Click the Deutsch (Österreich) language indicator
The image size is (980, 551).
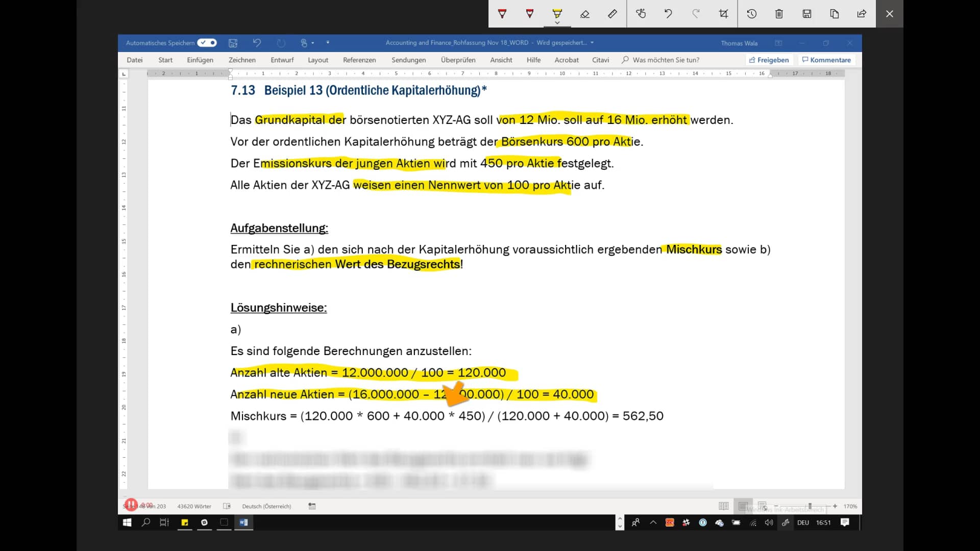pos(266,506)
